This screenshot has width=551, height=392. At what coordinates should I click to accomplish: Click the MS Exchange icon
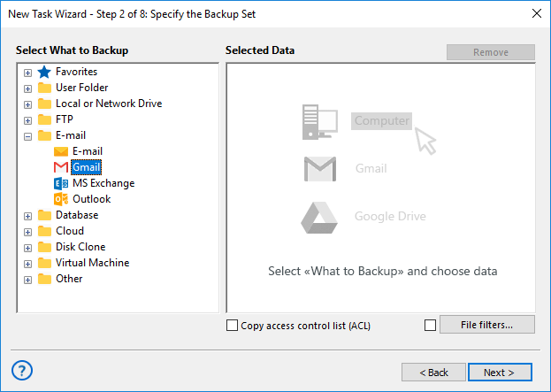(61, 183)
